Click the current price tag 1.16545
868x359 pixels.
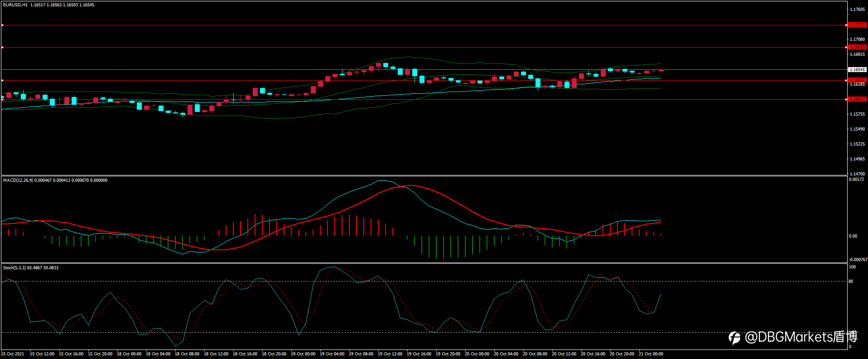(857, 70)
